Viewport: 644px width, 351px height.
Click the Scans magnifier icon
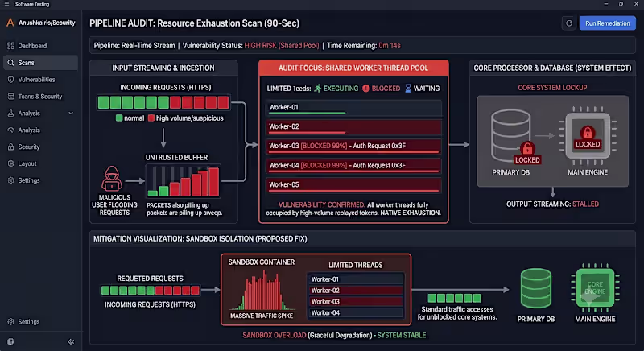point(10,63)
